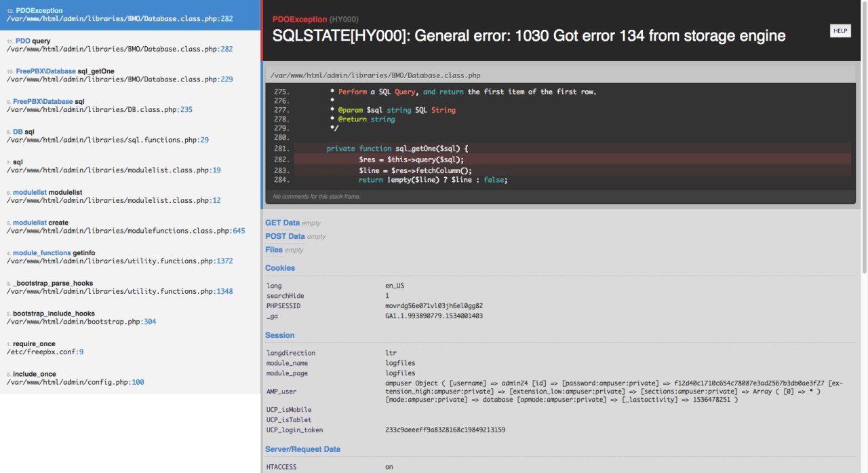Image resolution: width=868 pixels, height=473 pixels.
Task: Click the POST Data section header
Action: point(285,235)
